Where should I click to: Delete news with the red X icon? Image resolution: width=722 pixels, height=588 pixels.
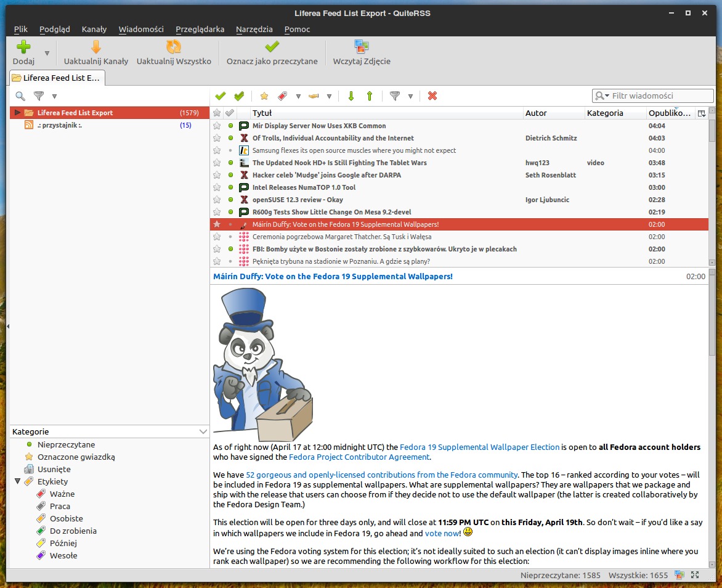coord(432,96)
